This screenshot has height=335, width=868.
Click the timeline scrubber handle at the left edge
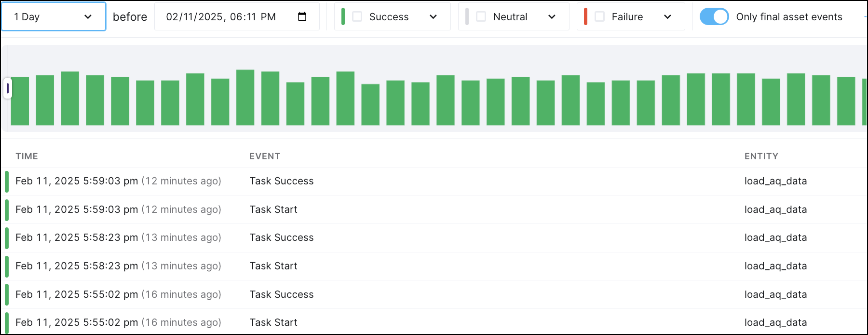pyautogui.click(x=8, y=88)
